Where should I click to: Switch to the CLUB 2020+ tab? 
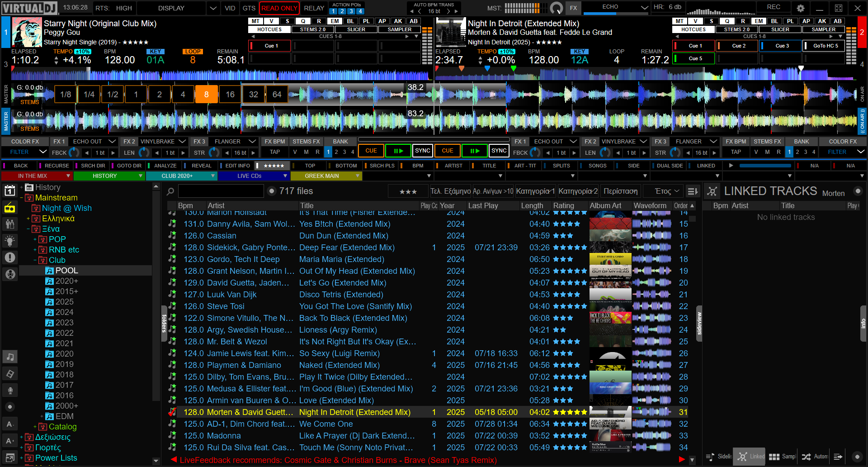181,176
